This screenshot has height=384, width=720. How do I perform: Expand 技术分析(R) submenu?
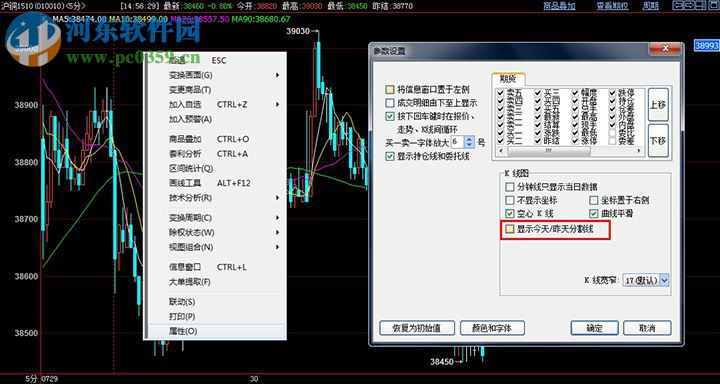(278, 198)
